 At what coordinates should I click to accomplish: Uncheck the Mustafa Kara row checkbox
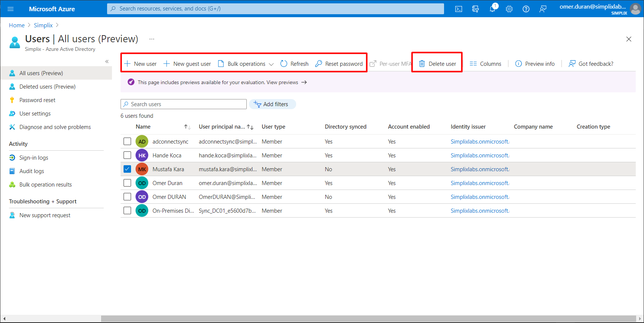tap(127, 169)
